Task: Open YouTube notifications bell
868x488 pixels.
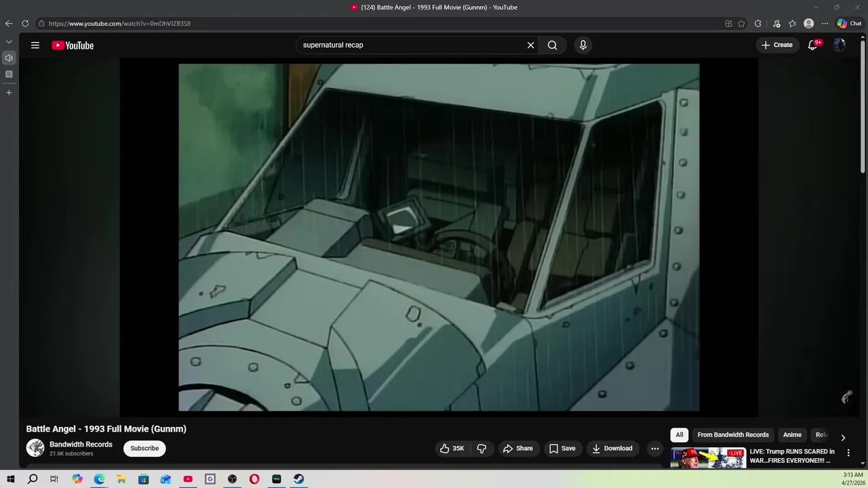Action: tap(812, 45)
